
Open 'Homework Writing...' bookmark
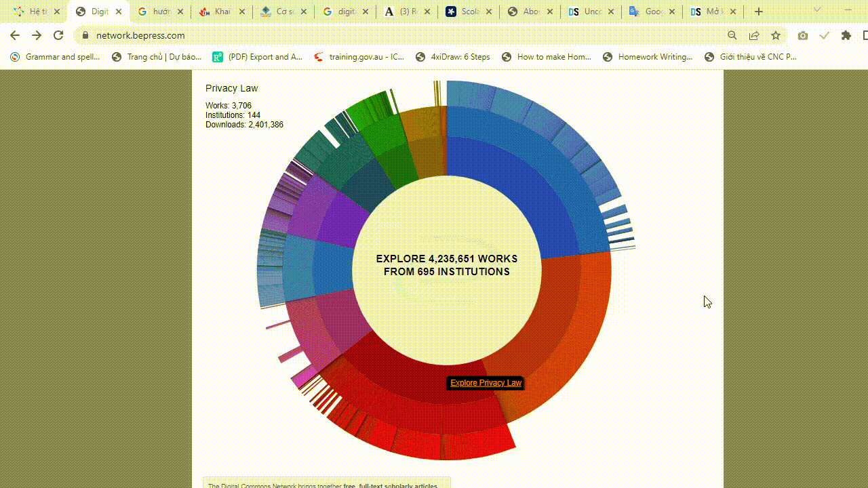pyautogui.click(x=648, y=57)
